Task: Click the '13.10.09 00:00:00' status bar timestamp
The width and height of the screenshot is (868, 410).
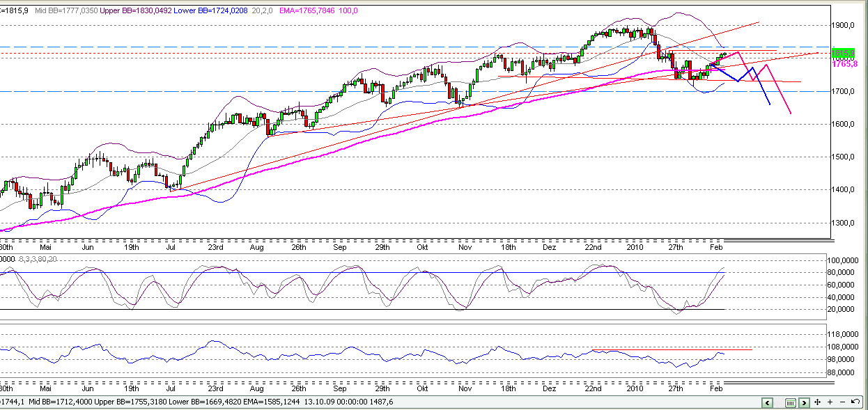Action: (x=336, y=402)
